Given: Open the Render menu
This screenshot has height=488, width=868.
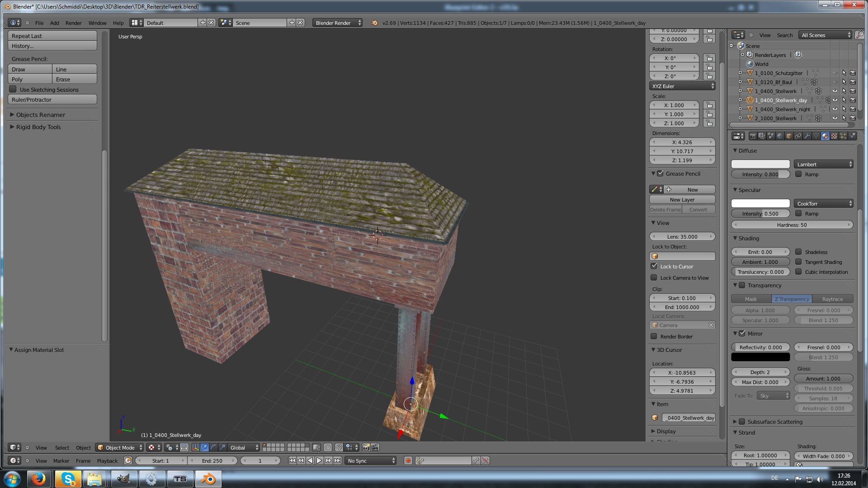Looking at the screenshot, I should tap(73, 23).
